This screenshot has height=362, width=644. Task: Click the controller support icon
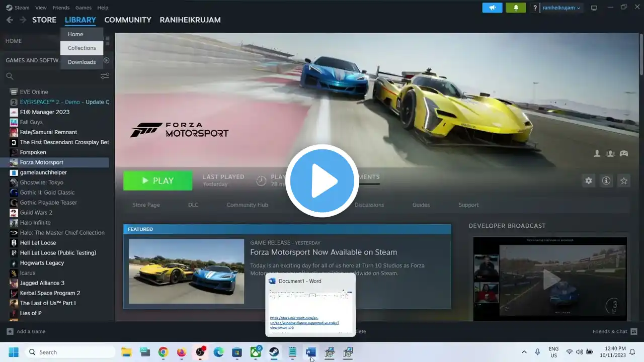(x=624, y=153)
